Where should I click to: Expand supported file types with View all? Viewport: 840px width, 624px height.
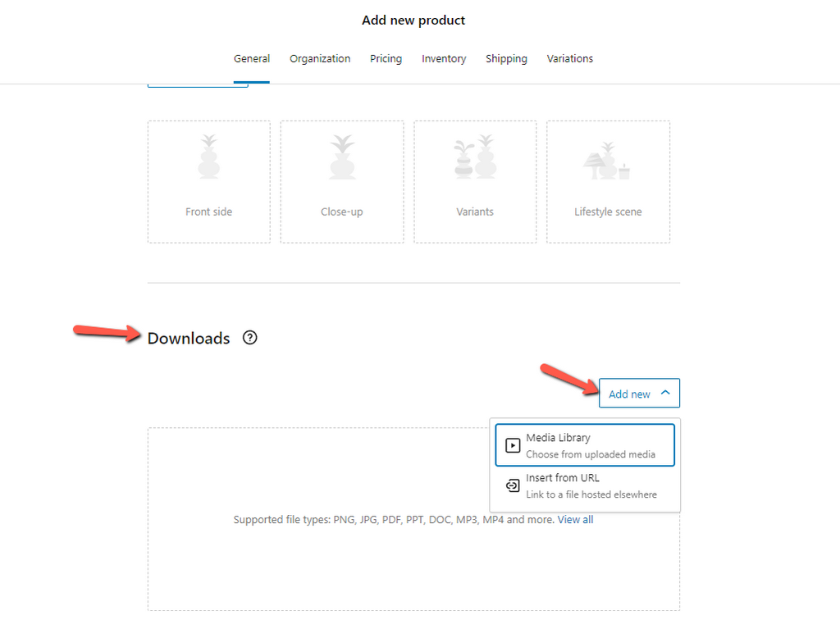point(575,519)
